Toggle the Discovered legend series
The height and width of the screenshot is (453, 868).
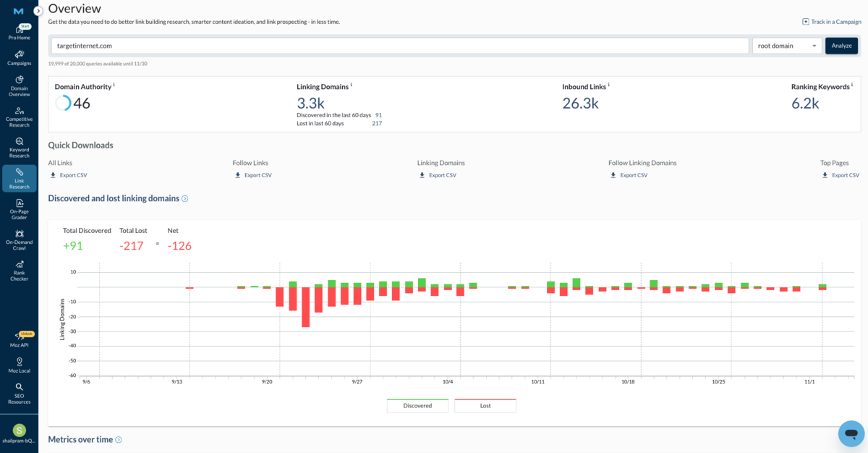click(417, 405)
